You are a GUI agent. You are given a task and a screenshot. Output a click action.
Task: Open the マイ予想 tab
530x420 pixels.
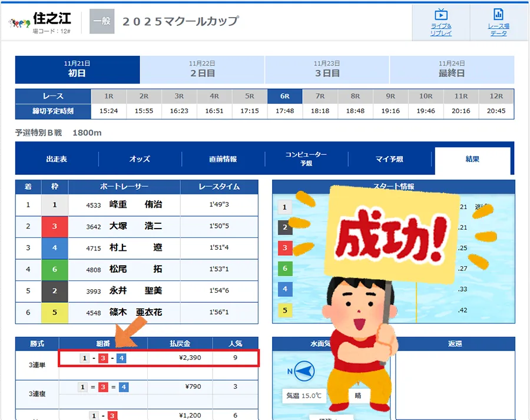pyautogui.click(x=389, y=159)
